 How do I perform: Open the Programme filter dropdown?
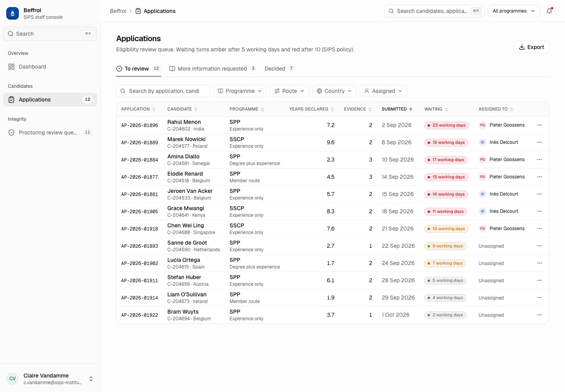(x=240, y=91)
